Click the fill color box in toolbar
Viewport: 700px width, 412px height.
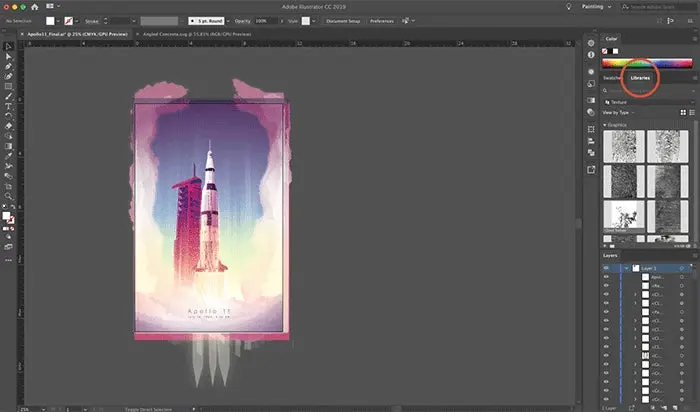point(6,216)
